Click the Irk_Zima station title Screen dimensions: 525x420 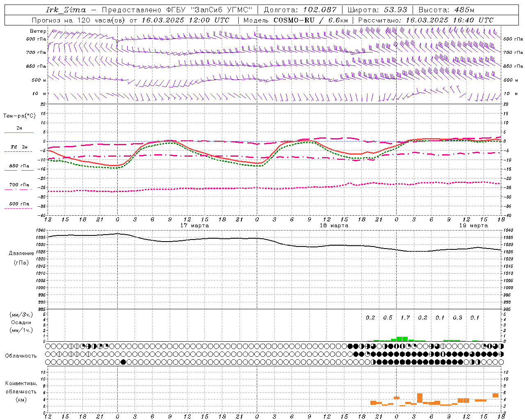click(x=66, y=10)
